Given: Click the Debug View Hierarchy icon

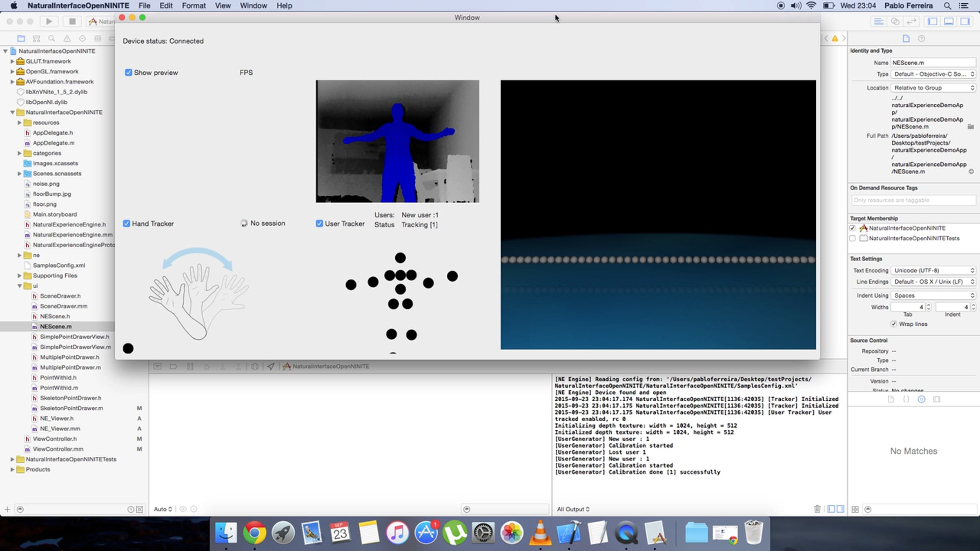Looking at the screenshot, I should point(255,366).
